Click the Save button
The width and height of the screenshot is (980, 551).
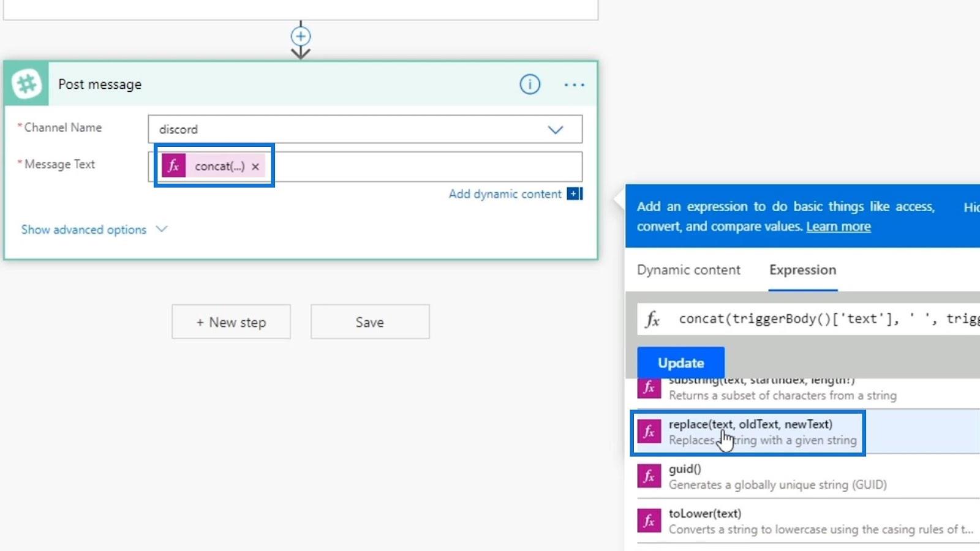[370, 322]
